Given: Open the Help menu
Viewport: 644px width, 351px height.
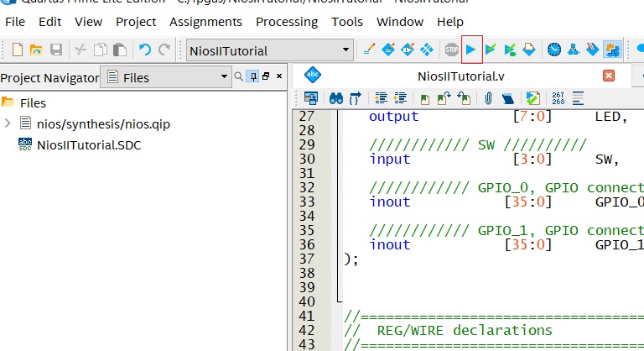Looking at the screenshot, I should click(450, 22).
